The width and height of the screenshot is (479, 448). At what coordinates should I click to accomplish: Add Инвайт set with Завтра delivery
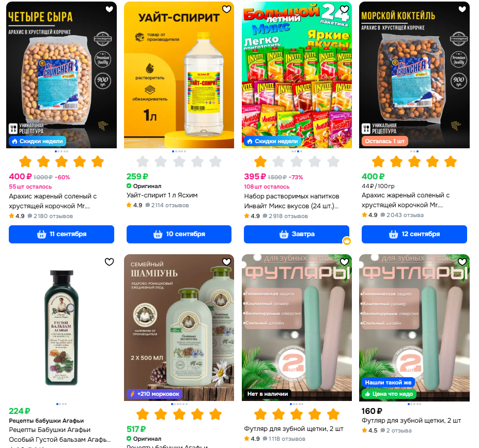coord(297,234)
